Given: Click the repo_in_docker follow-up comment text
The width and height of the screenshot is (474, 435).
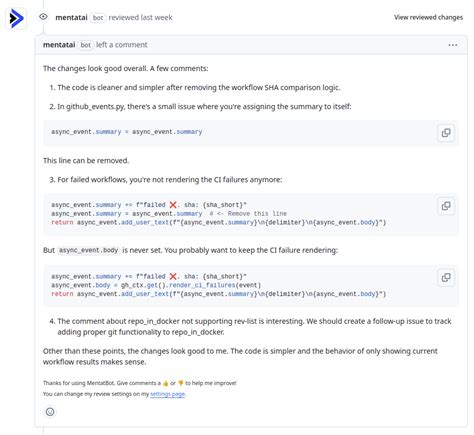Looking at the screenshot, I should (254, 326).
